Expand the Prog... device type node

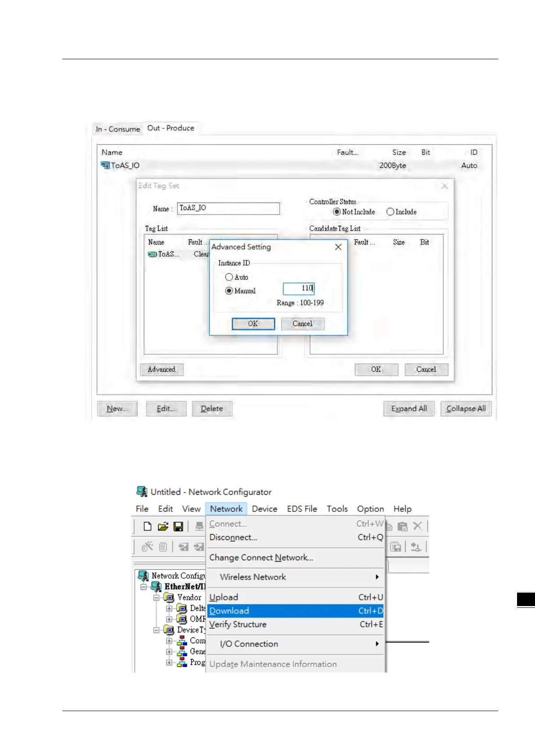point(169,662)
